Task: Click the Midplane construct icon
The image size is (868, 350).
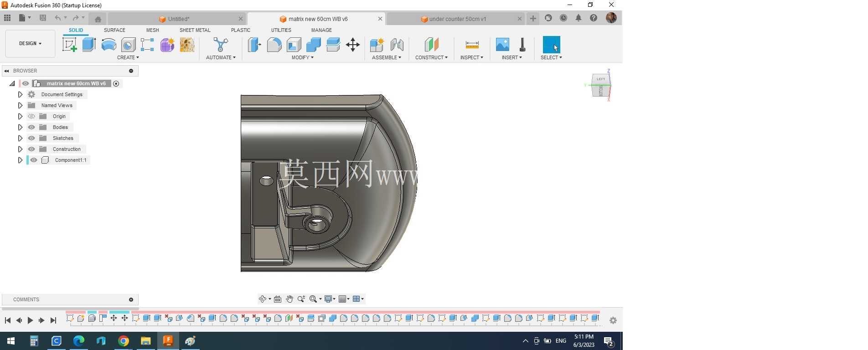Action: pyautogui.click(x=431, y=45)
